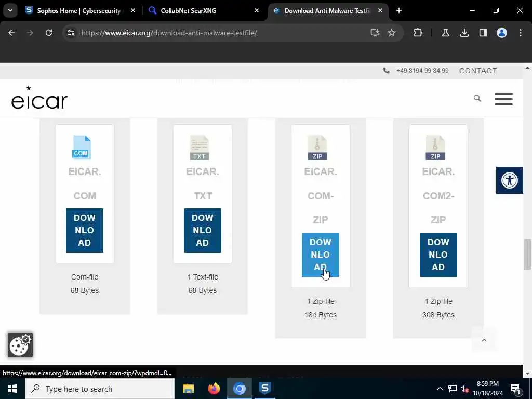This screenshot has width=532, height=399.
Task: Click the scroll-to-top chevron button
Action: tap(484, 340)
